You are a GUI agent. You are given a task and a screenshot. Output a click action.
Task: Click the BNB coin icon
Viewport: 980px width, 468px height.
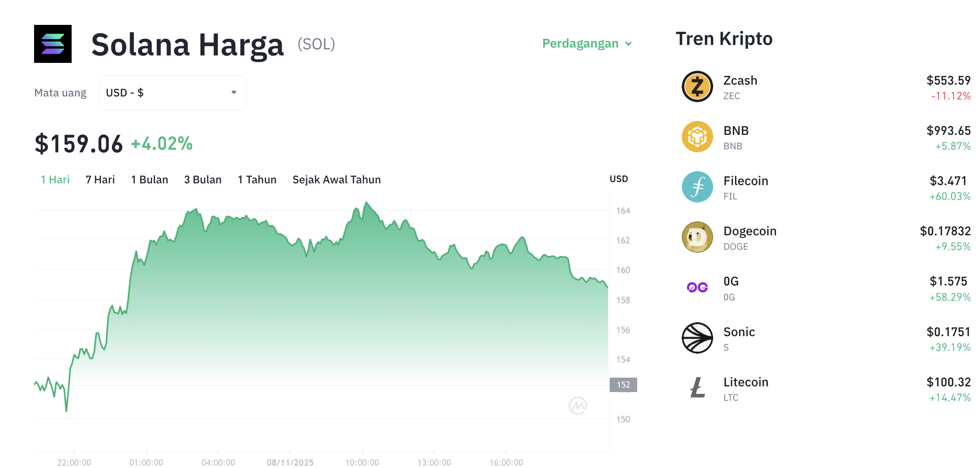697,137
